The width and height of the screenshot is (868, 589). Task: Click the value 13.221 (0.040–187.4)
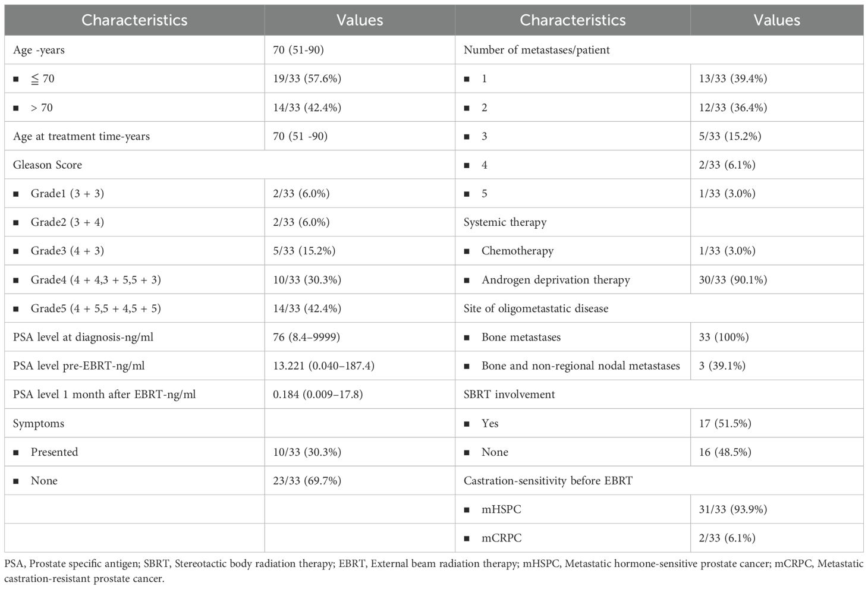pyautogui.click(x=323, y=366)
